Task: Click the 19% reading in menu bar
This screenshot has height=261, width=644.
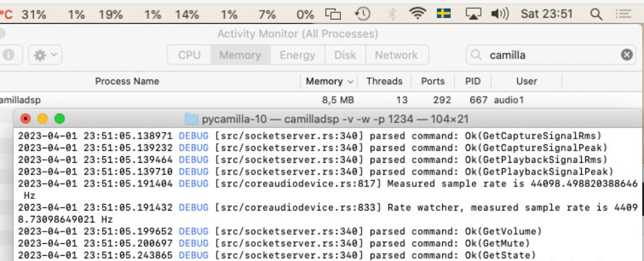Action: 111,15
